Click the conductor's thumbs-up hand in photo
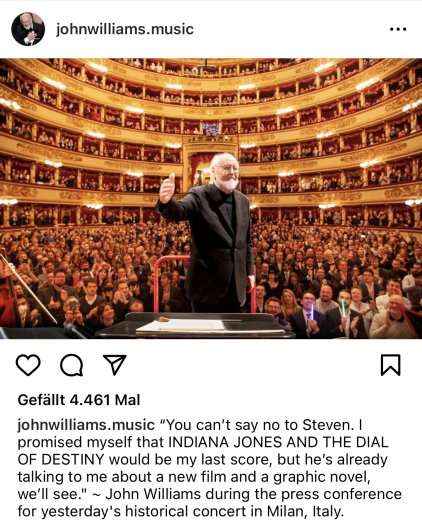422x525 pixels. click(167, 188)
